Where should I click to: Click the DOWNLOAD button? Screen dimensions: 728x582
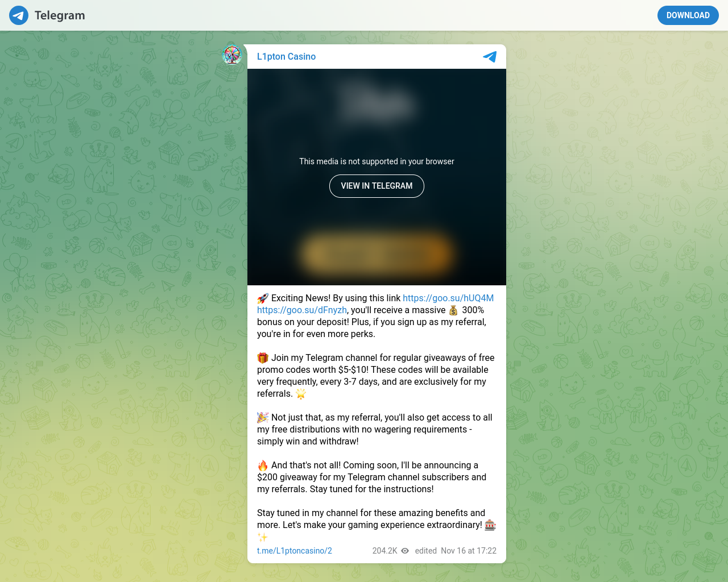688,15
